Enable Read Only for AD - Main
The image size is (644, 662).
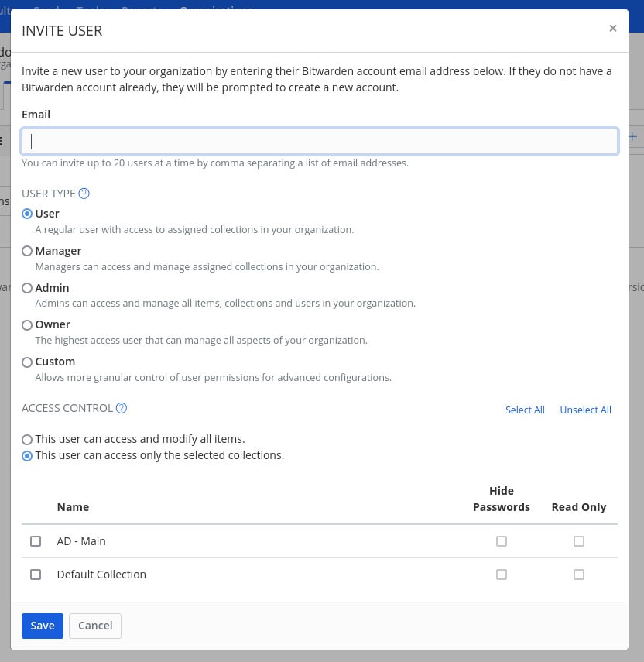click(579, 541)
